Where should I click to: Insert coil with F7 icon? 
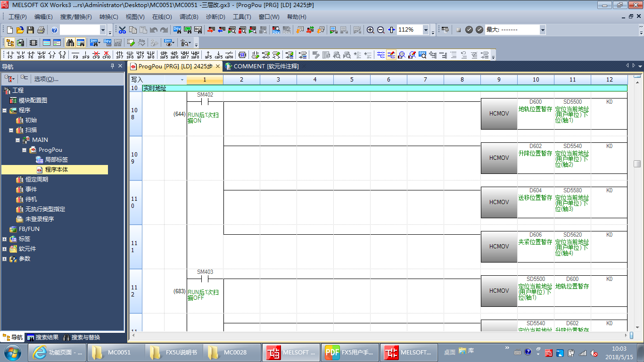(51, 55)
